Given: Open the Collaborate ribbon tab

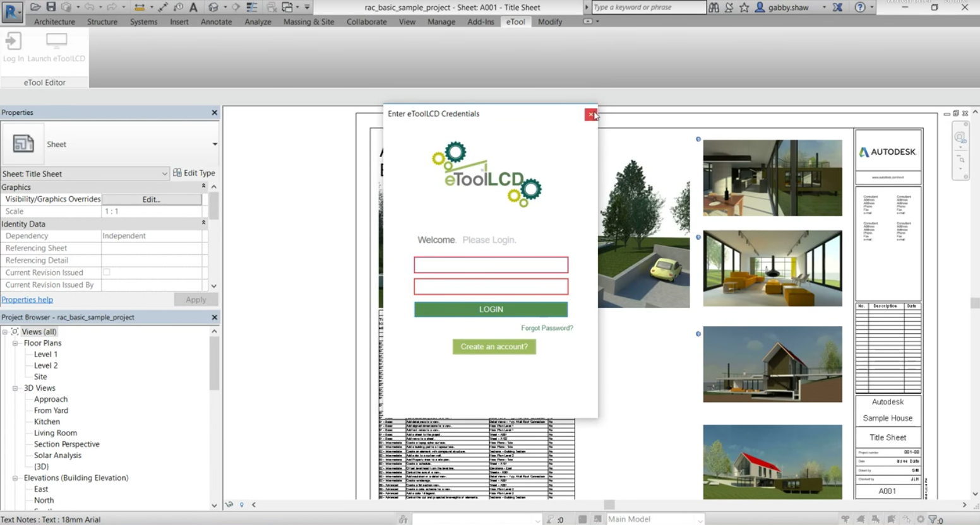Looking at the screenshot, I should 366,21.
